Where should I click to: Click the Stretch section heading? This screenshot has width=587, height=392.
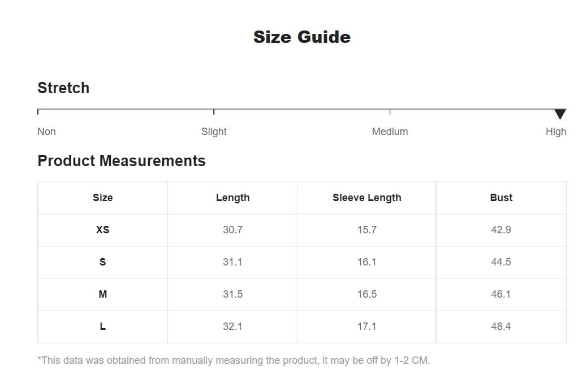pyautogui.click(x=63, y=88)
